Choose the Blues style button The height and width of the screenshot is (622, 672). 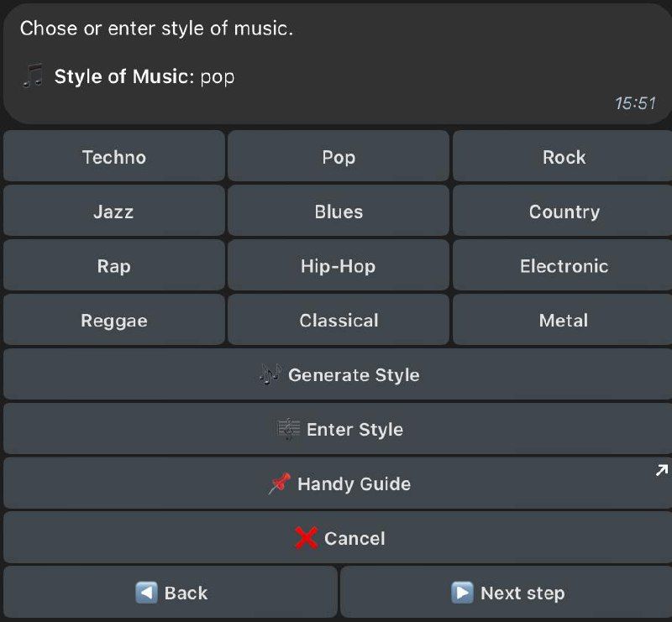click(339, 211)
